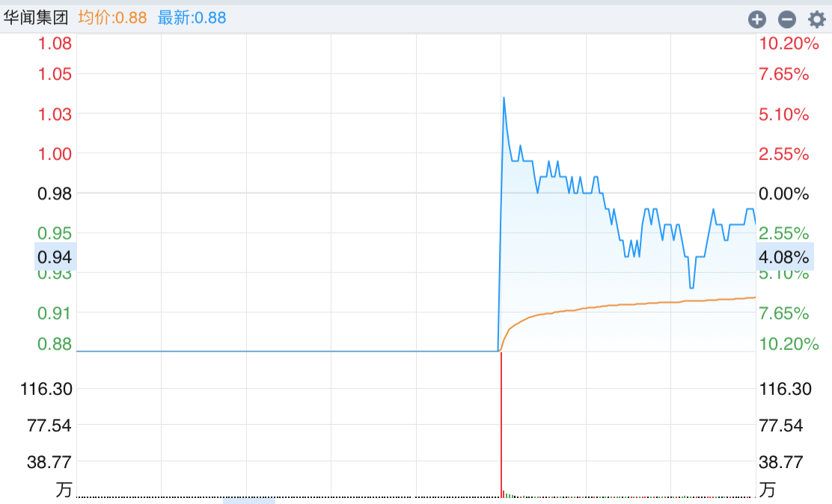
Task: Click the 0.00% baseline percentage label
Action: [784, 194]
